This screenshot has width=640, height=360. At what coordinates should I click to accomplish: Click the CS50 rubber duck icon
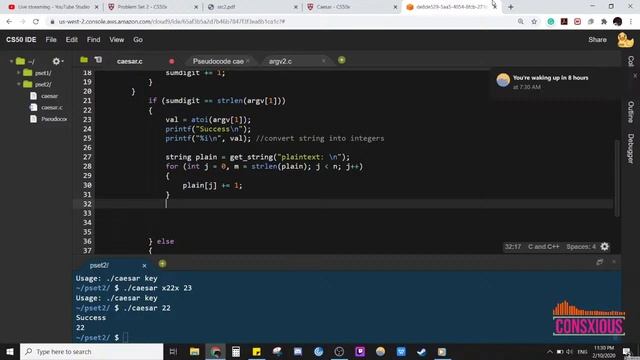[625, 40]
